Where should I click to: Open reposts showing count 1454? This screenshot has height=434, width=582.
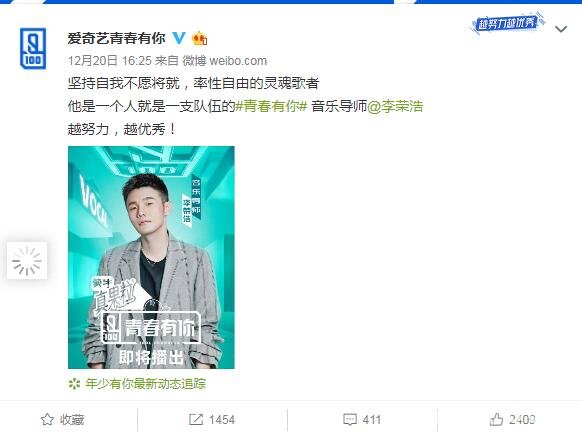pos(212,420)
